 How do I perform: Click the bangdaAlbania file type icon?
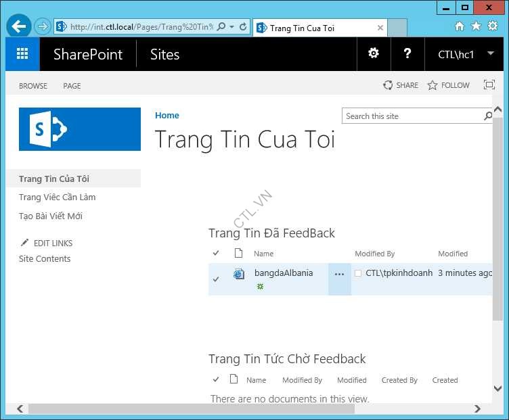pos(238,274)
